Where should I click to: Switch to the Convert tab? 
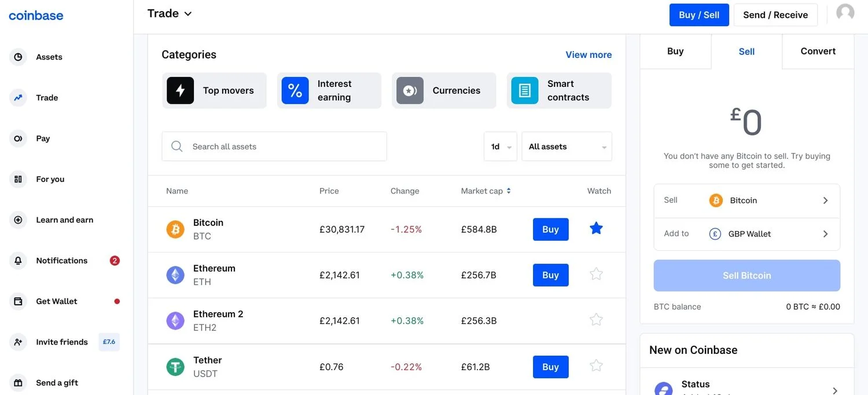point(818,52)
